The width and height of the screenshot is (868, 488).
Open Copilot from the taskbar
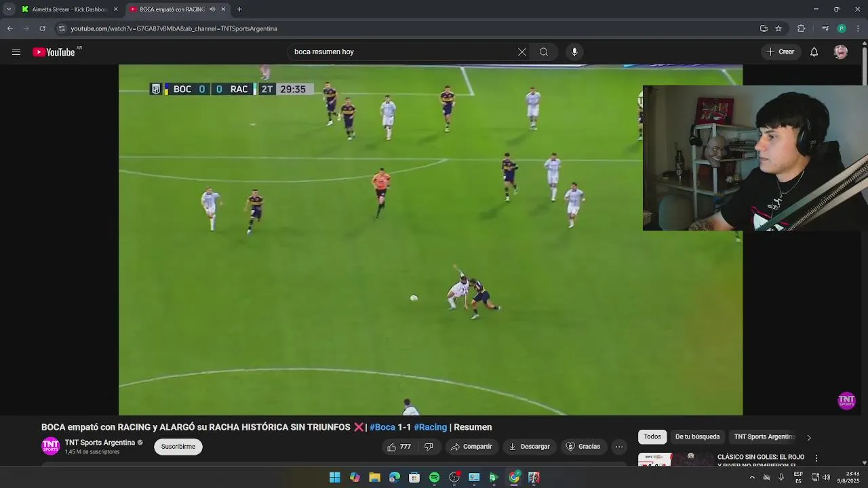(x=355, y=477)
